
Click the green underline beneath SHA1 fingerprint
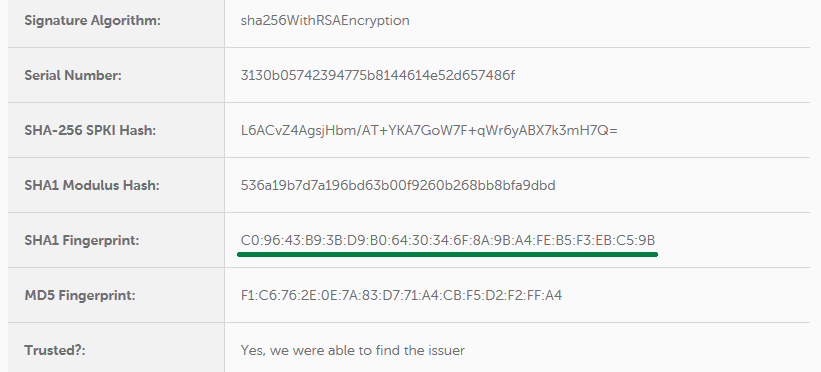coord(448,254)
